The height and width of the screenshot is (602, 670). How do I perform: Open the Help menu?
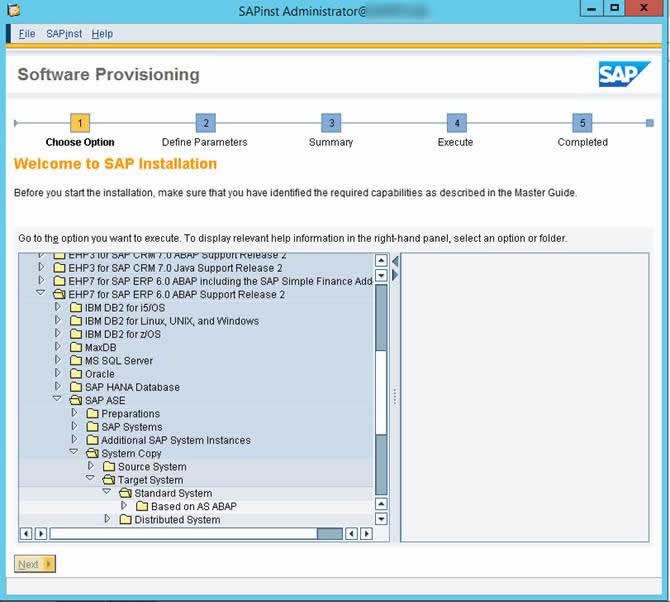point(102,34)
